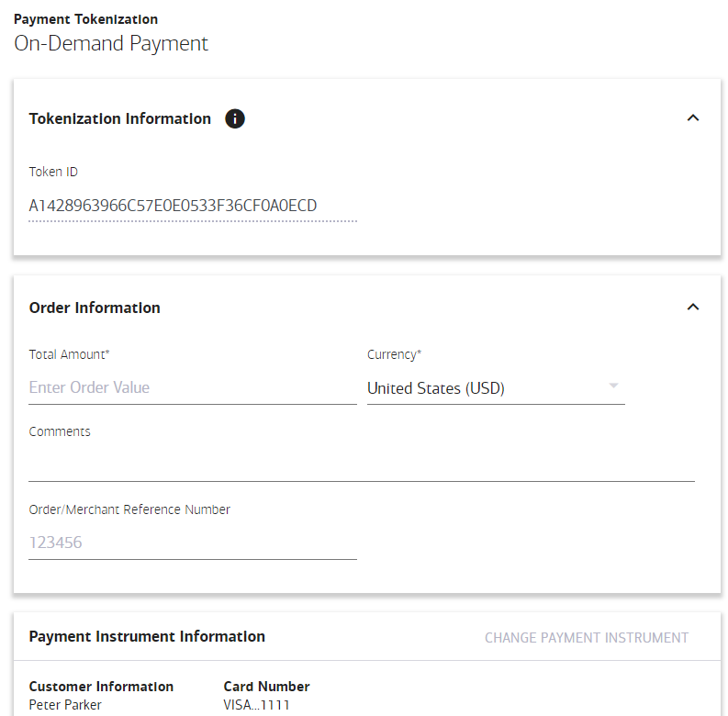Click the Currency field label

click(394, 354)
